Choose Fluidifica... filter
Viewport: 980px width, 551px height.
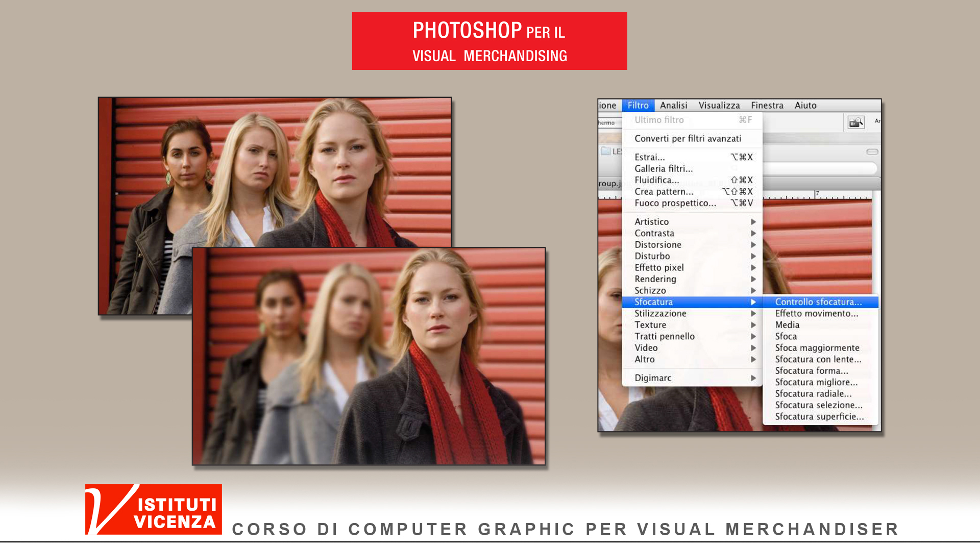(x=692, y=180)
